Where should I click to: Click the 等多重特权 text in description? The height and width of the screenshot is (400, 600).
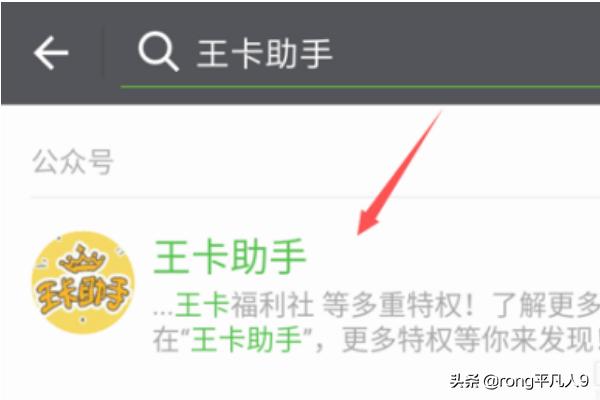point(396,305)
